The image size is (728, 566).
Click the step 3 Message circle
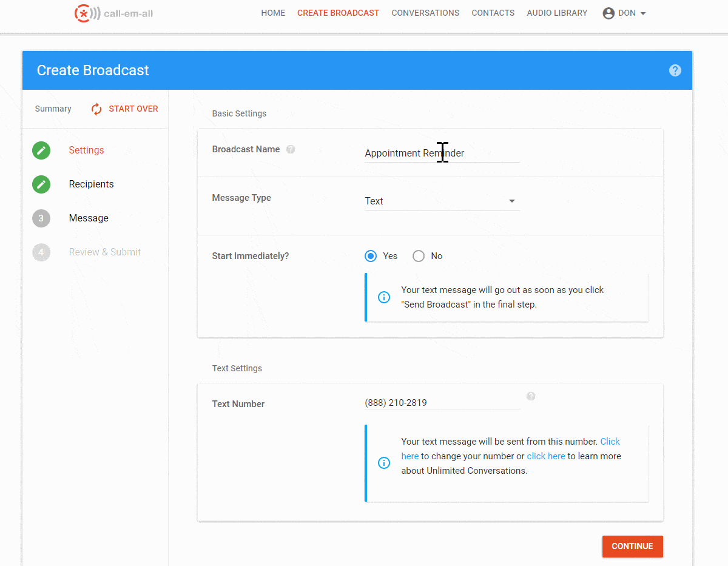pyautogui.click(x=41, y=218)
